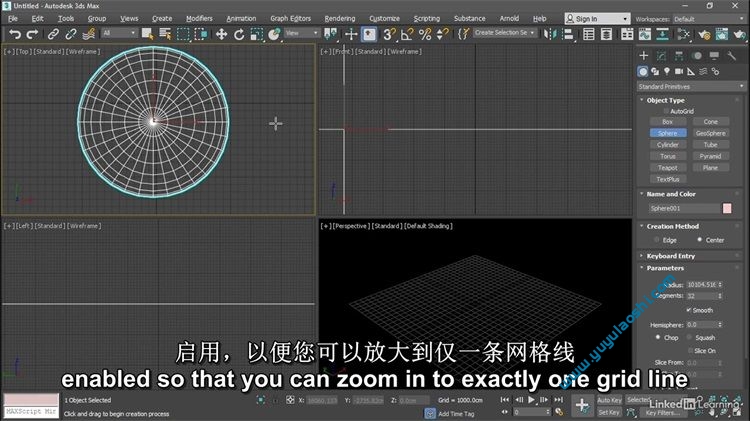Click the Pyramid primitive button
Screen dimensions: 750x421
(x=710, y=156)
